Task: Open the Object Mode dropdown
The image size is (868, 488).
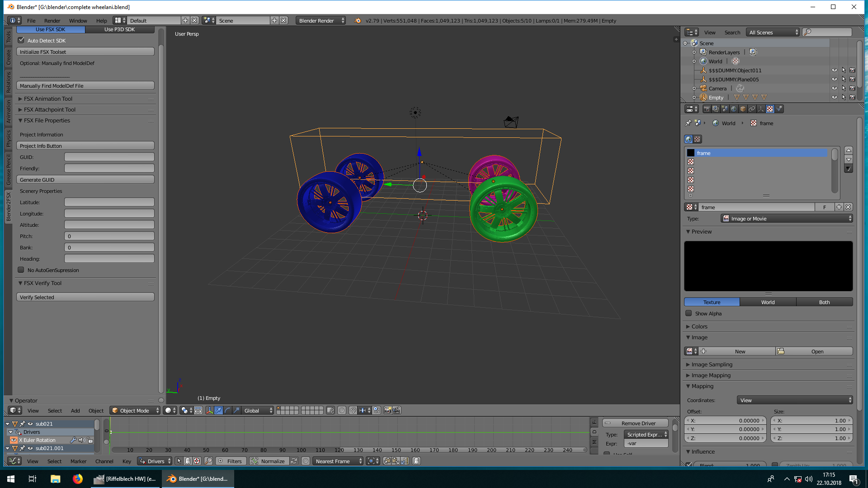Action: [134, 410]
